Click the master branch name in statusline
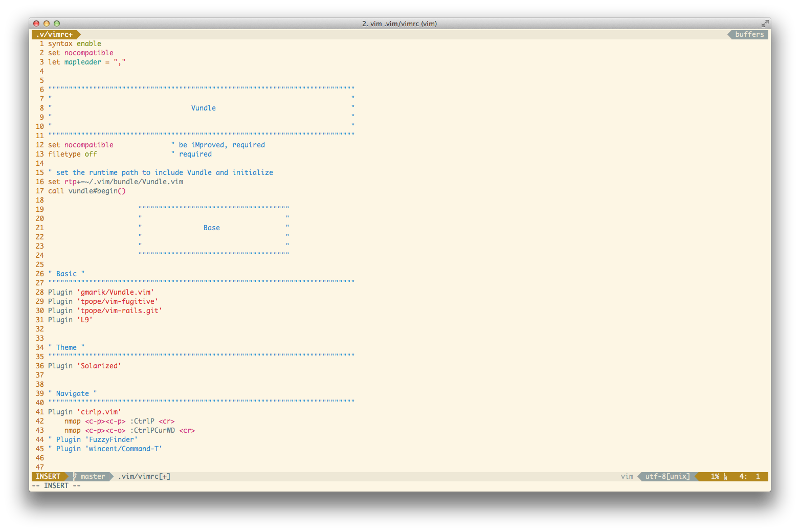The height and width of the screenshot is (532, 800). (93, 476)
